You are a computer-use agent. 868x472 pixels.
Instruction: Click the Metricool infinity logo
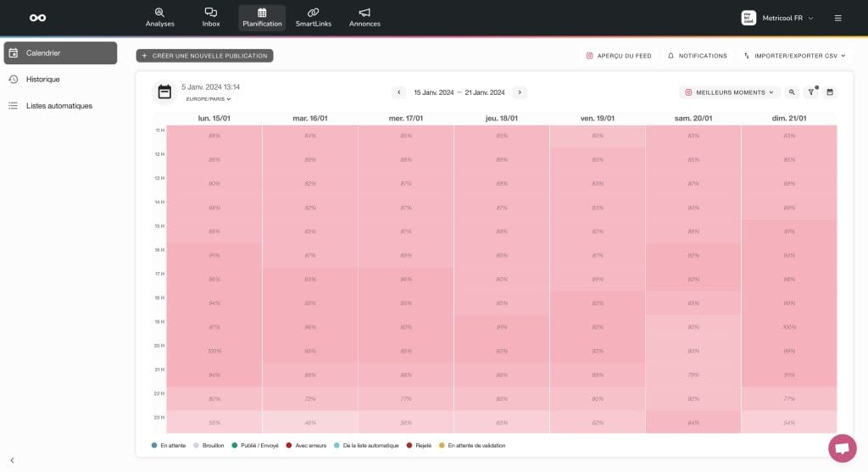coord(37,18)
